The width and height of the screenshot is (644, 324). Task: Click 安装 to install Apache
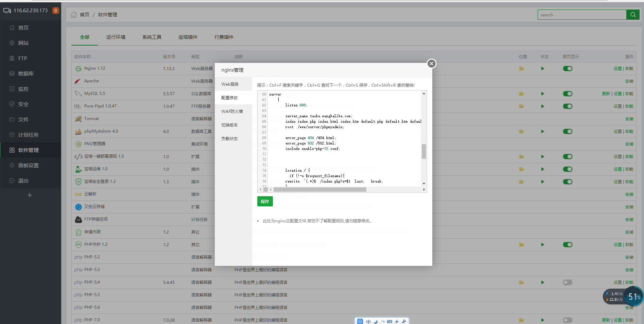click(629, 81)
